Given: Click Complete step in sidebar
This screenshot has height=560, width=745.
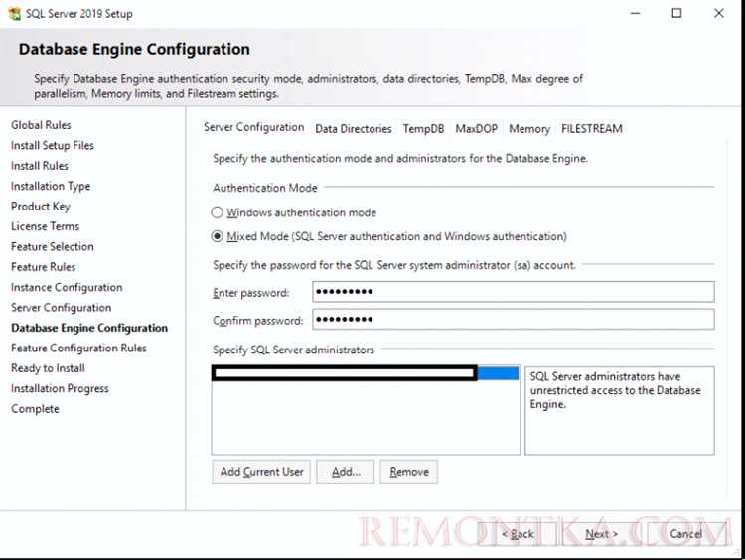Looking at the screenshot, I should coord(35,409).
